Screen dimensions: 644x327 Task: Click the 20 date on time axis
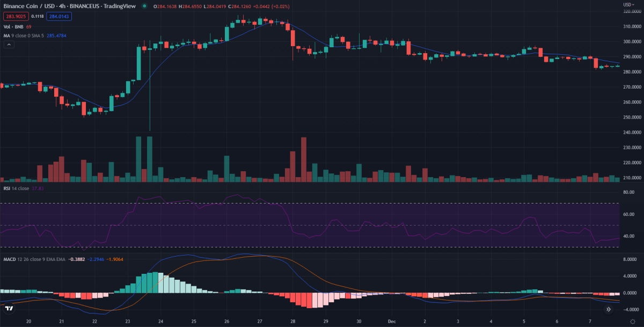tap(28, 321)
